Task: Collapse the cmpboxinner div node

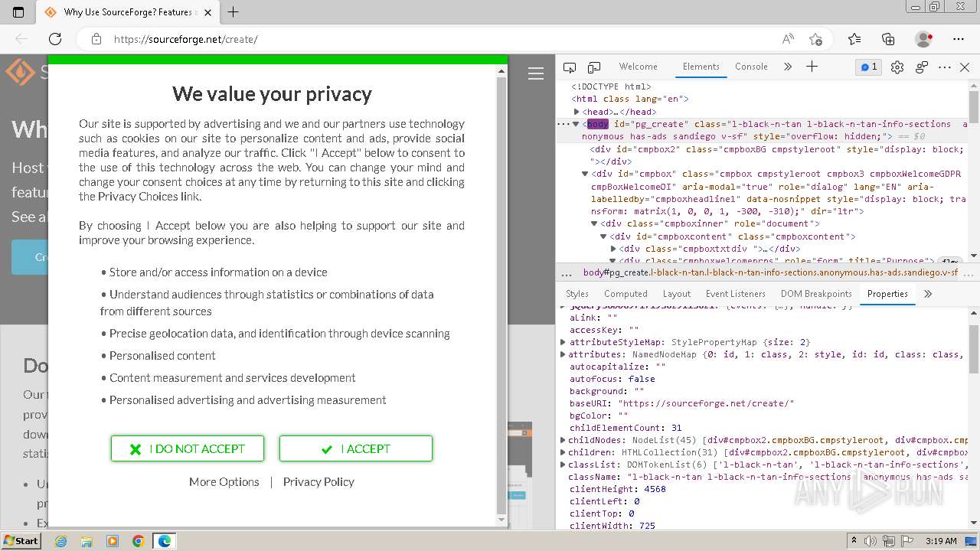Action: [594, 223]
